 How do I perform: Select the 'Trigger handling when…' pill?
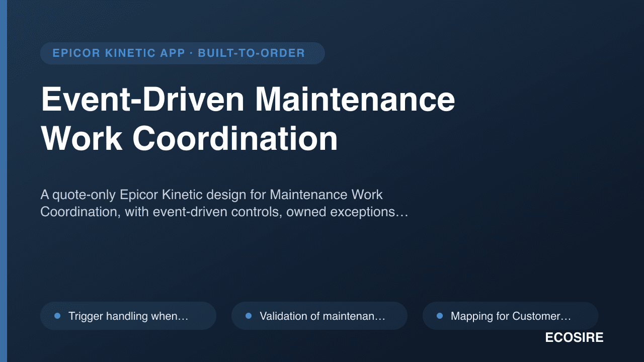128,316
